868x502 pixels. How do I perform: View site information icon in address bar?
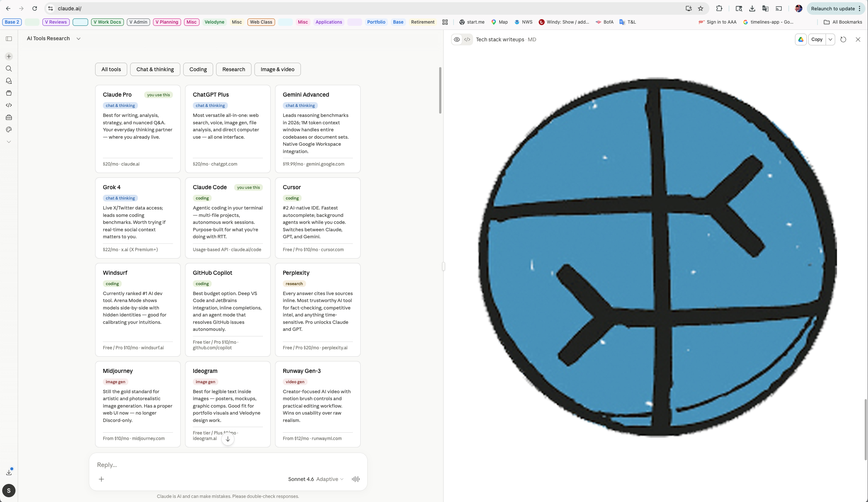51,8
